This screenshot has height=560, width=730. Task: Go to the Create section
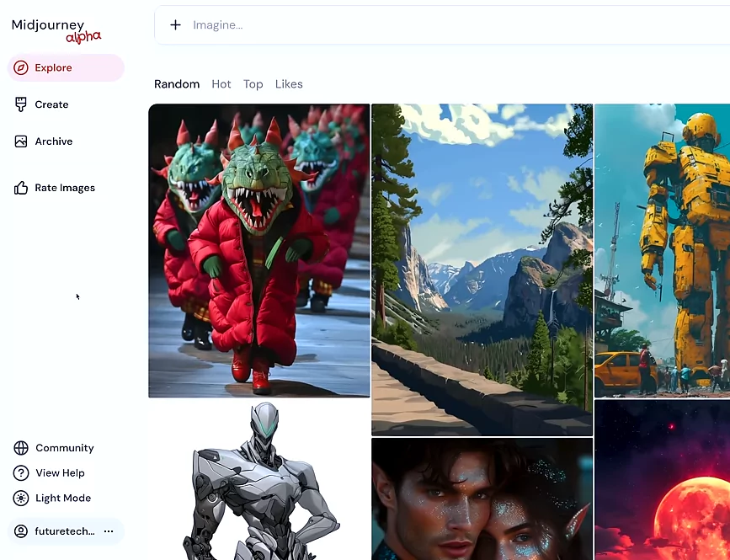pyautogui.click(x=51, y=104)
